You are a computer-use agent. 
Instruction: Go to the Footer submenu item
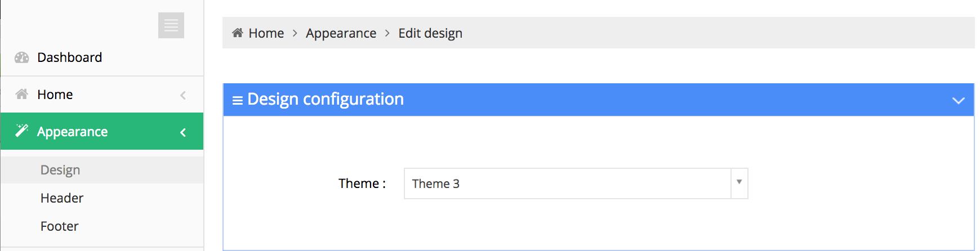point(60,226)
